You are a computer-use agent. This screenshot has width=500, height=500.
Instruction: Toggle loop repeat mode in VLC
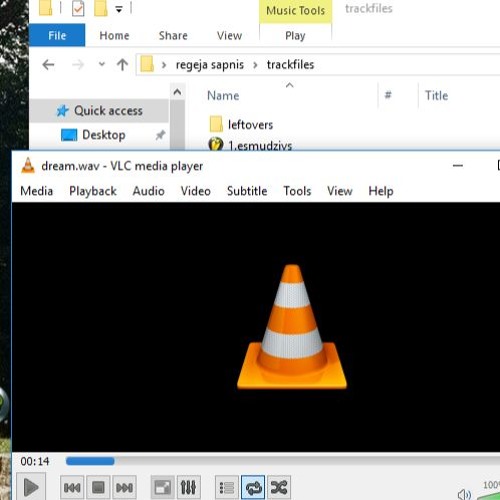[x=253, y=488]
